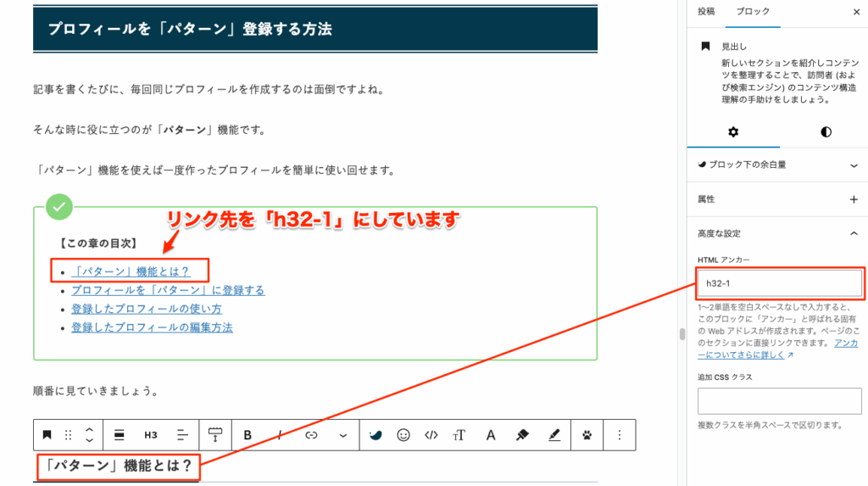Toggle bold formatting
868x486 pixels.
[x=248, y=435]
